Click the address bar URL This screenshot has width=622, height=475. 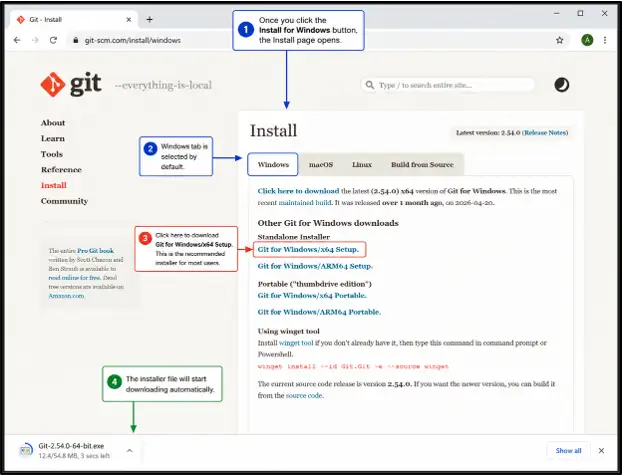coord(132,40)
